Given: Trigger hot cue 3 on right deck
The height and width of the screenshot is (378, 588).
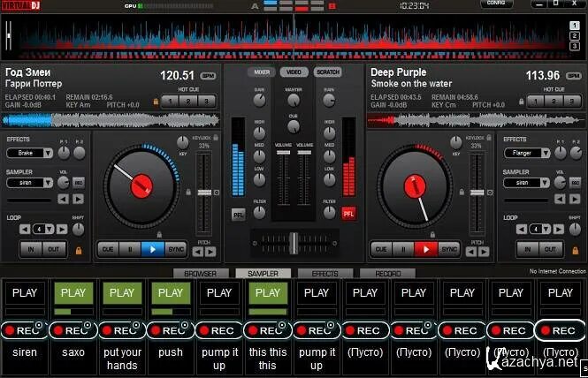Looking at the screenshot, I should (x=571, y=102).
